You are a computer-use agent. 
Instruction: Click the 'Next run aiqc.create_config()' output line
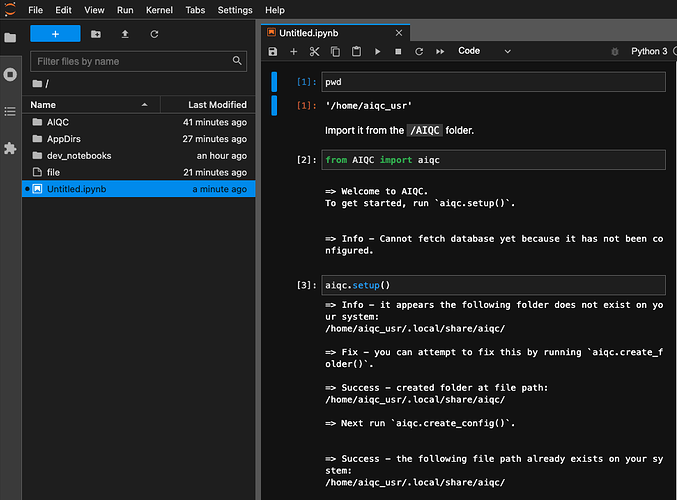(x=420, y=423)
